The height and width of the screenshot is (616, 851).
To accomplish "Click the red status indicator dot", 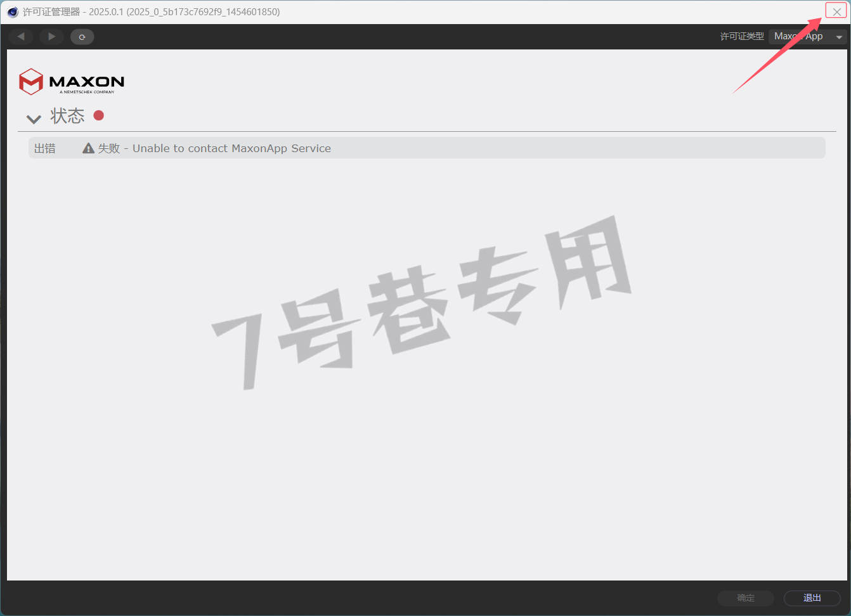I will pyautogui.click(x=98, y=115).
